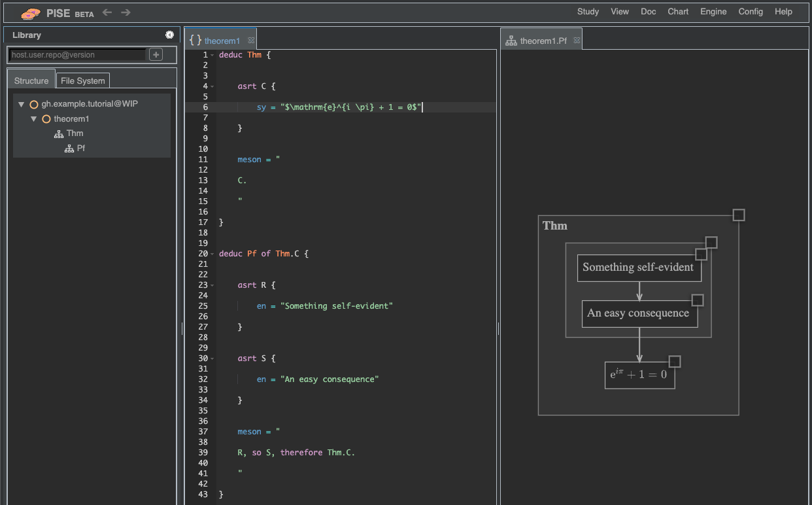Viewport: 812px width, 505px height.
Task: Close the theorem1 editor tab
Action: (251, 41)
